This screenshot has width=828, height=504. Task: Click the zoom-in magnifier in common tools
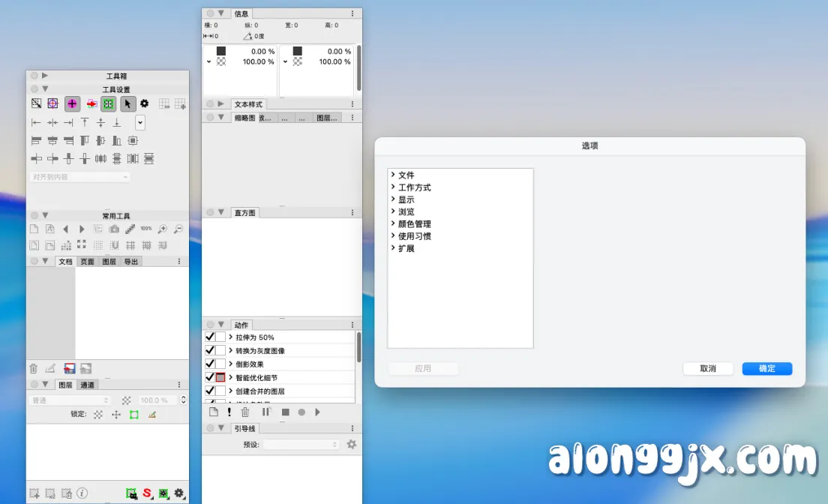(x=163, y=229)
